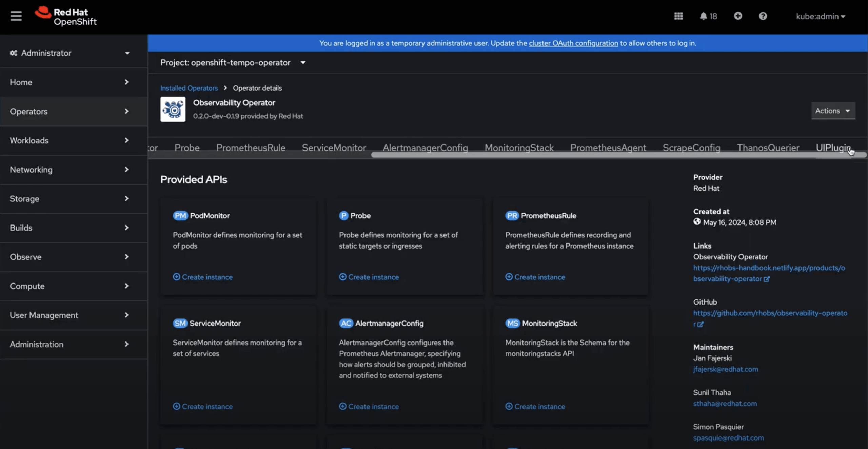Click the Installed Operators breadcrumb link
The width and height of the screenshot is (868, 449).
pos(189,88)
